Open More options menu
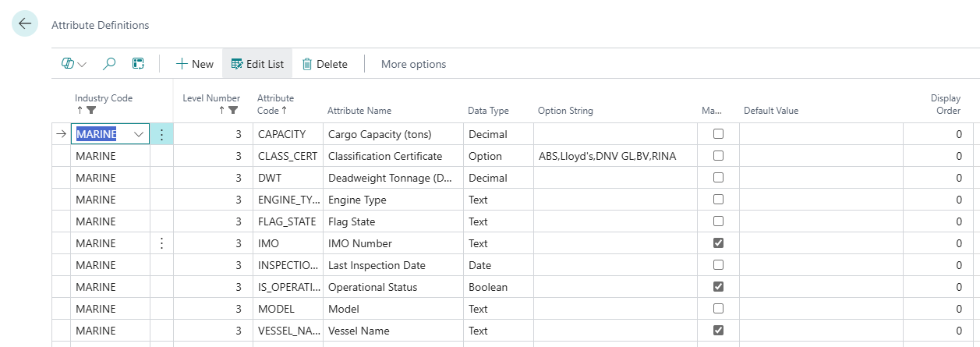Screen dimensions: 980x347 tap(413, 64)
